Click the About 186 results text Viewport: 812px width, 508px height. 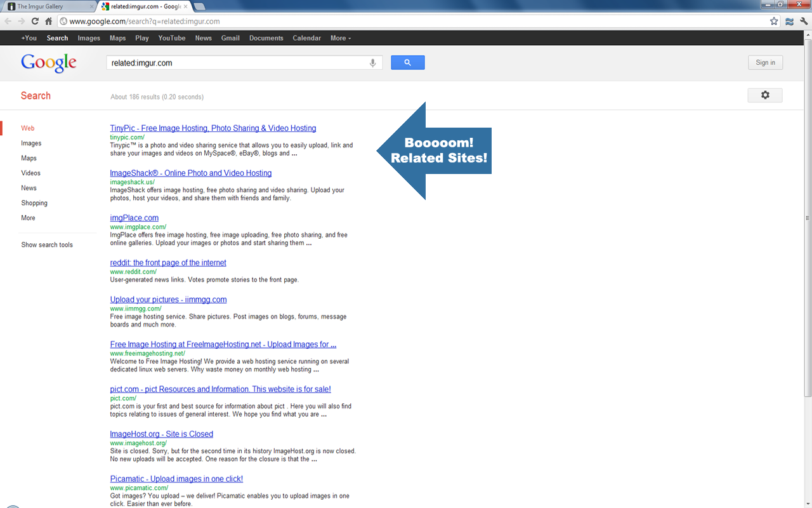pyautogui.click(x=157, y=97)
